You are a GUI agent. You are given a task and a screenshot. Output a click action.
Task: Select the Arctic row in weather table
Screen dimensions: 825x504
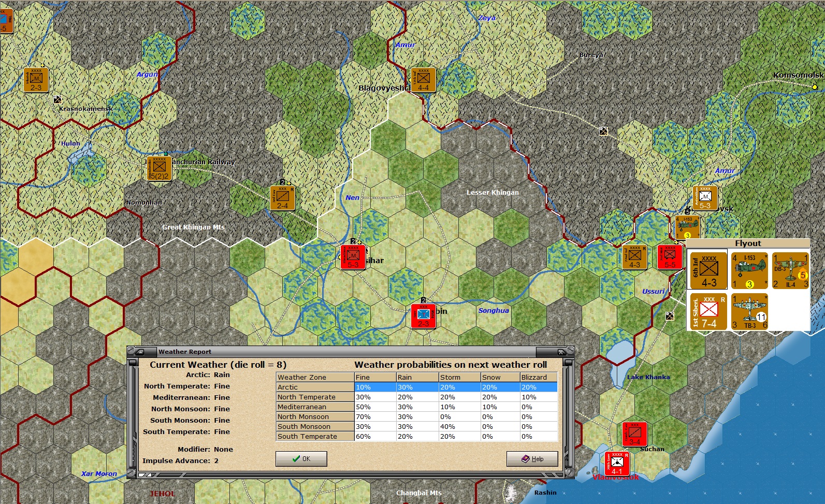point(417,387)
